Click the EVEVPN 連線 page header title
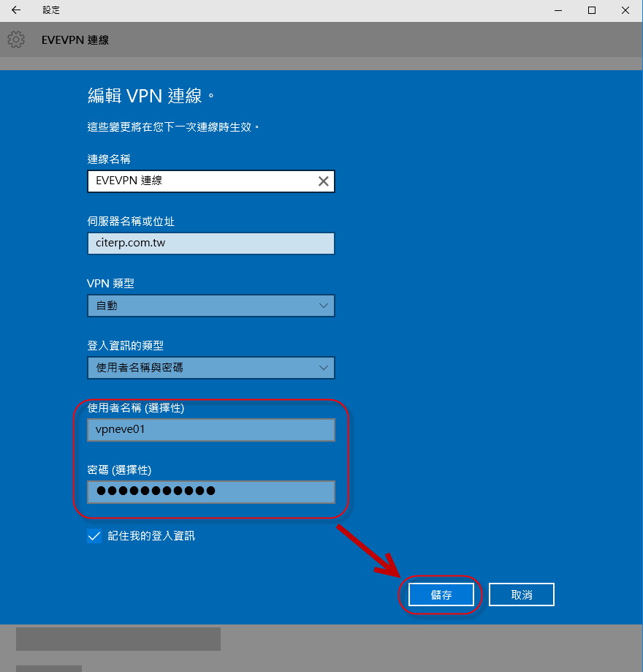The width and height of the screenshot is (643, 672). pos(76,39)
